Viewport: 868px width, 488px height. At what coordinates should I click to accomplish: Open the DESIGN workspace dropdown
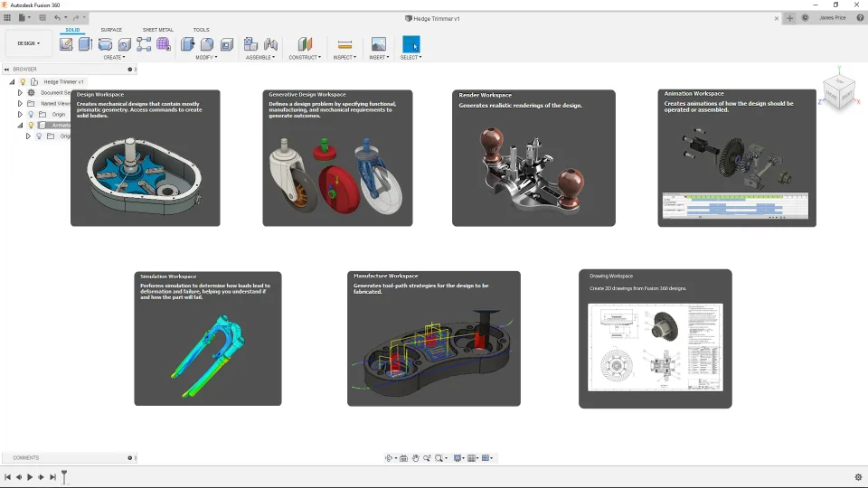pos(29,43)
